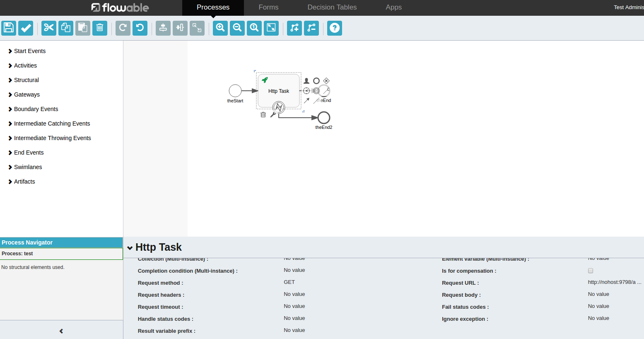This screenshot has height=339, width=644.
Task: Click the Delete trash icon in toolbar
Action: point(99,28)
